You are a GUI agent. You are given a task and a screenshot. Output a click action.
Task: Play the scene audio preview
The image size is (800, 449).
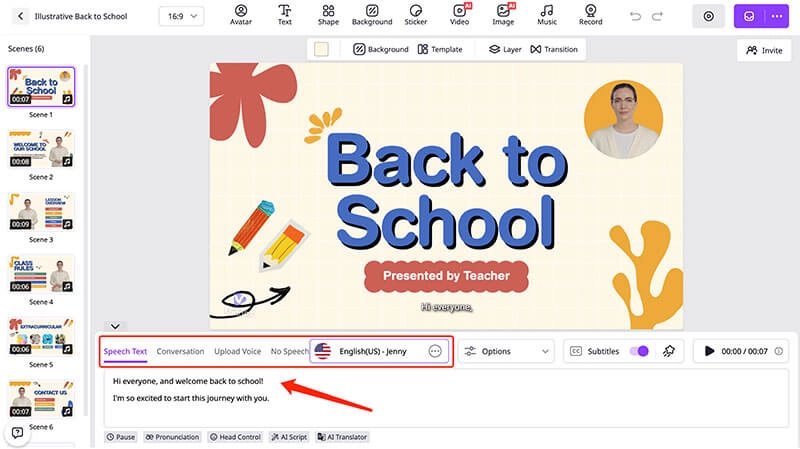[710, 351]
